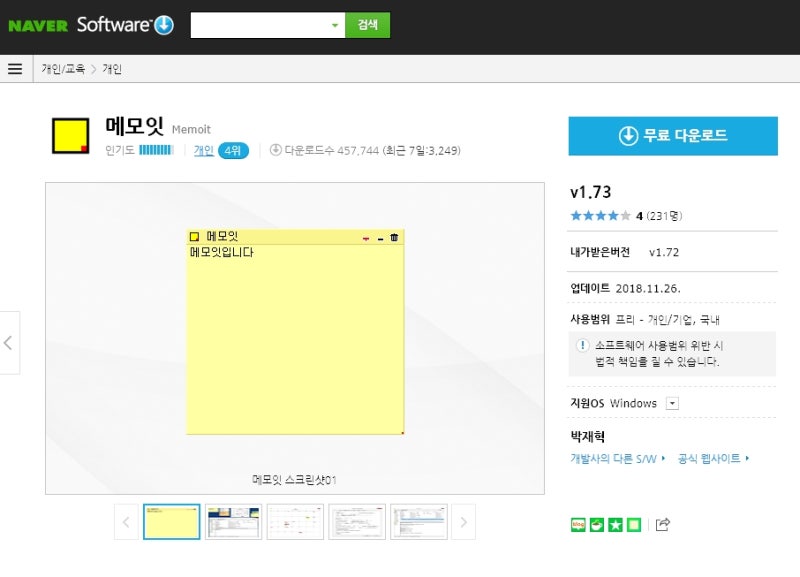800x577 pixels.
Task: Click the 메모잇 yellow app icon
Action: point(70,136)
